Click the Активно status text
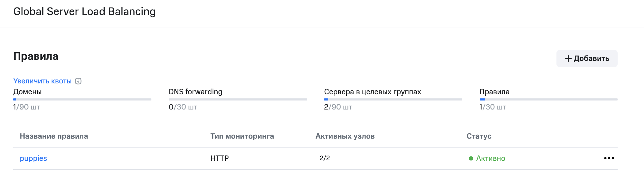Screen dimensions: 644x192 [x=490, y=158]
